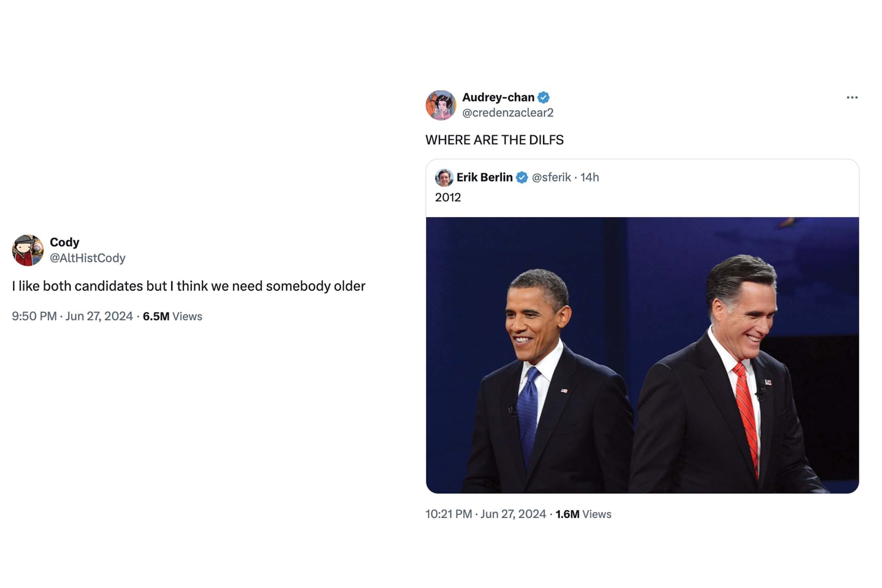The height and width of the screenshot is (588, 882).
Task: Open the debate photo in quoted tweet
Action: click(x=642, y=355)
